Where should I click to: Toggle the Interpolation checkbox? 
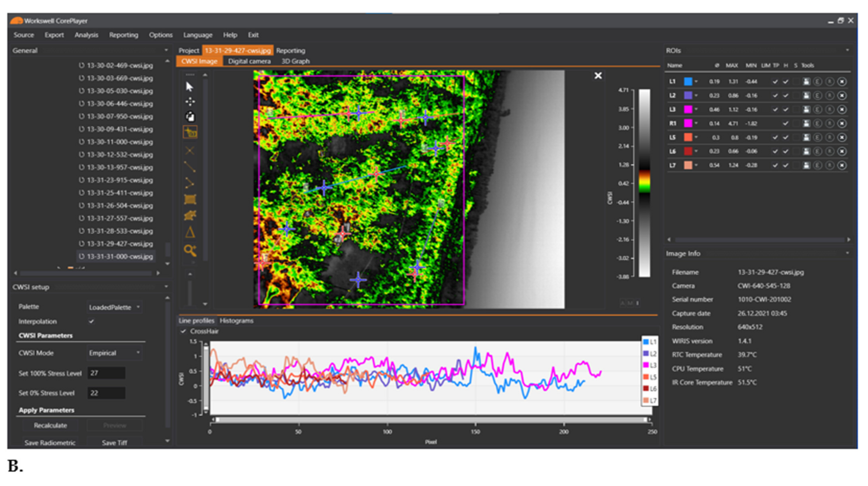(x=91, y=321)
